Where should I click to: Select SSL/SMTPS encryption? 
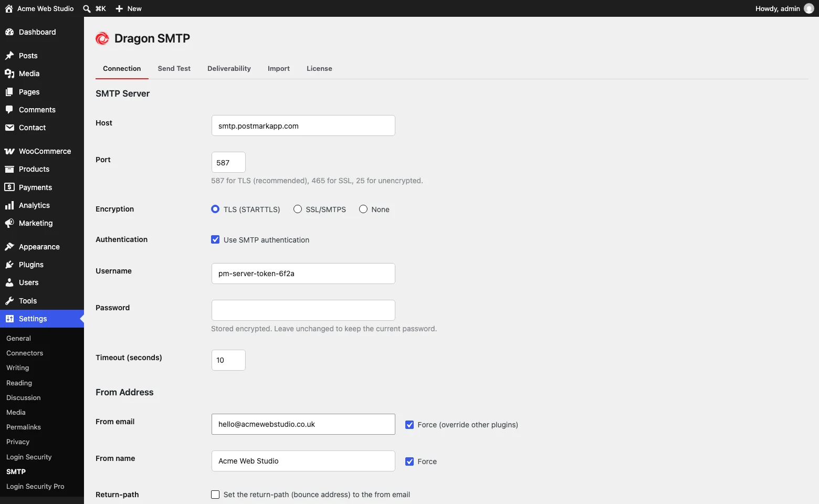point(298,209)
